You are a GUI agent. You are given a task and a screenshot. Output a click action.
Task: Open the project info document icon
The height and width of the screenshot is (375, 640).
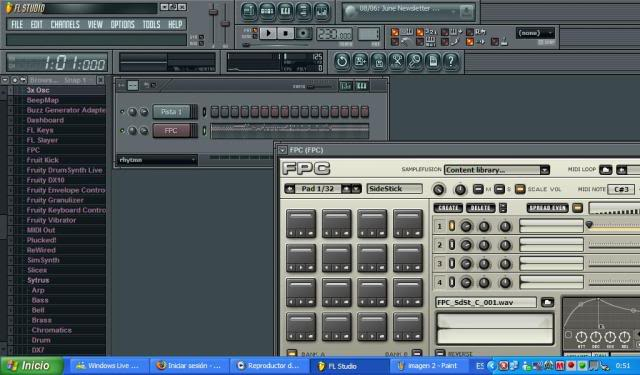click(433, 62)
